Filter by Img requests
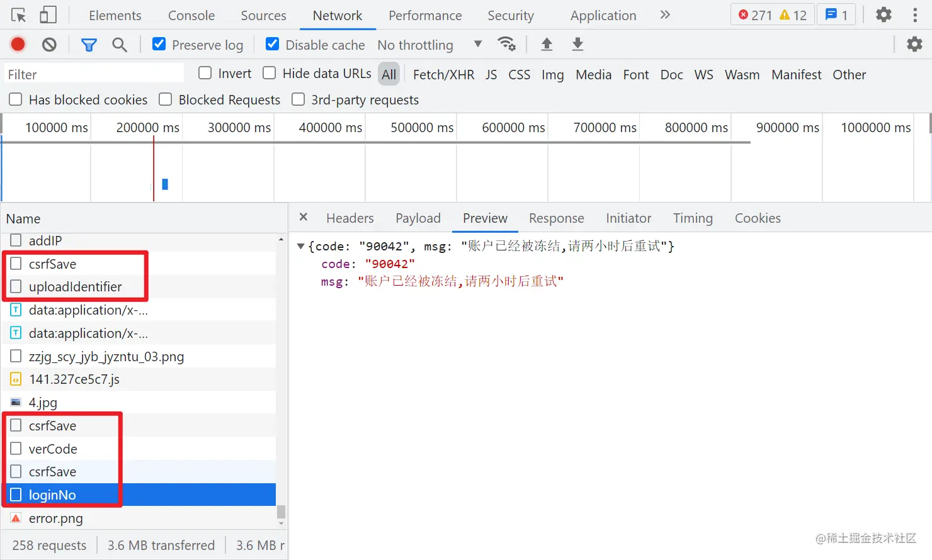The image size is (932, 560). (553, 74)
